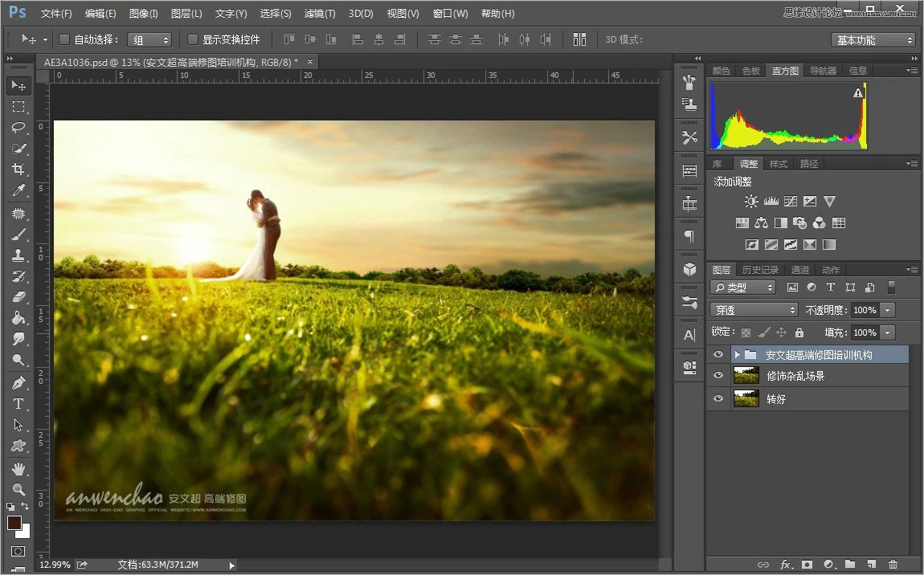Image resolution: width=924 pixels, height=575 pixels.
Task: Click the Delete layer trash icon
Action: point(893,565)
